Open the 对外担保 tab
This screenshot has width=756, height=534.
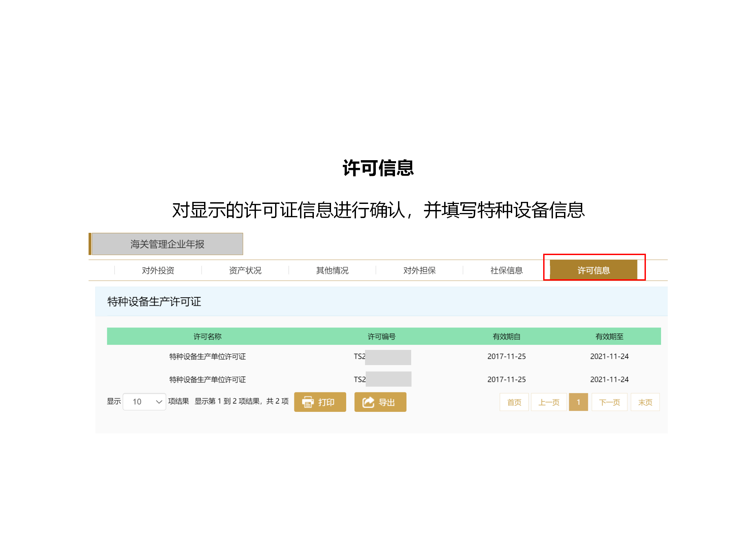pos(419,270)
